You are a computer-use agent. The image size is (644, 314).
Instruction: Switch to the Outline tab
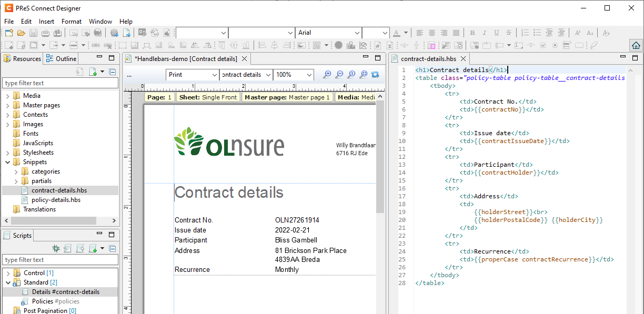61,58
